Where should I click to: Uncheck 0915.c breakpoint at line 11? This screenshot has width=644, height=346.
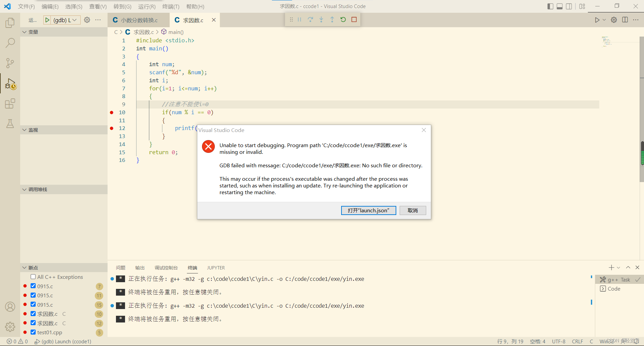(33, 295)
